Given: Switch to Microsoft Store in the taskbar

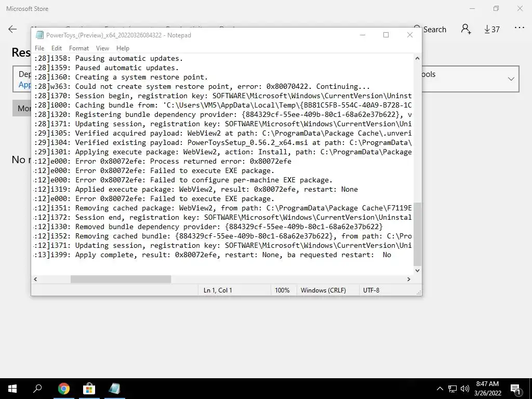Looking at the screenshot, I should (89, 389).
